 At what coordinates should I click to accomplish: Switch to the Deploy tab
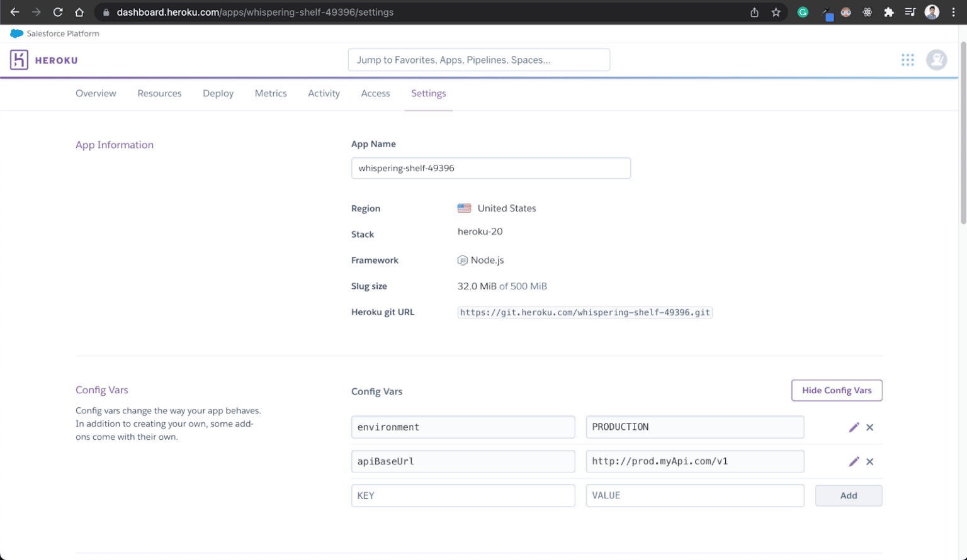tap(218, 93)
